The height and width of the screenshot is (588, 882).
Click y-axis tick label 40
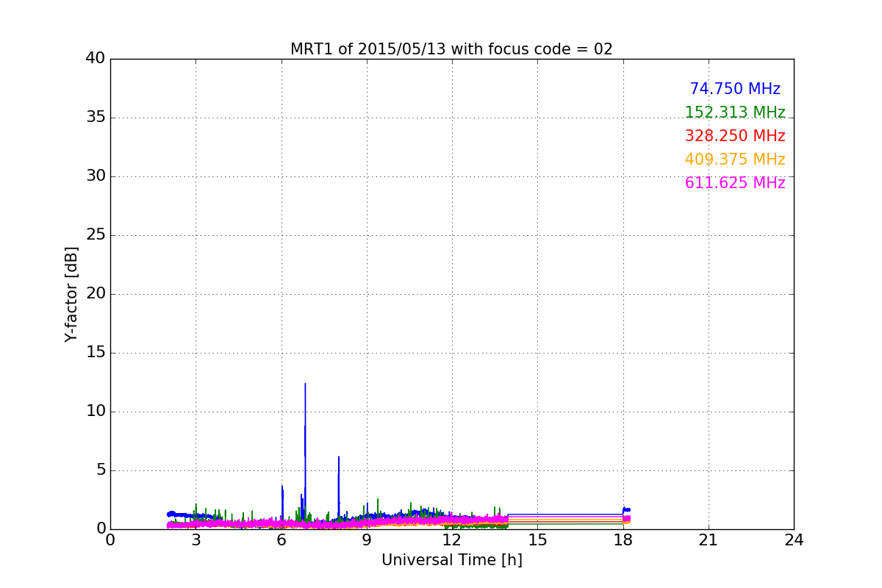(x=96, y=59)
